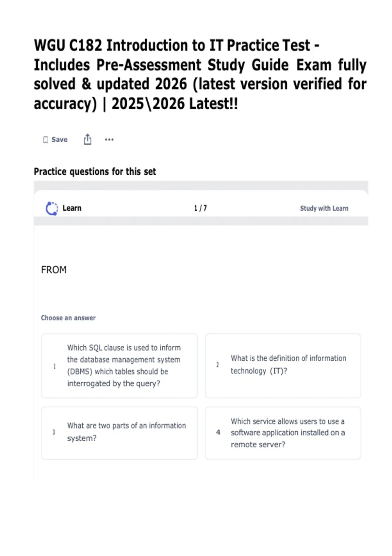The height and width of the screenshot is (556, 392).
Task: Click the bookmark Save icon
Action: point(45,140)
